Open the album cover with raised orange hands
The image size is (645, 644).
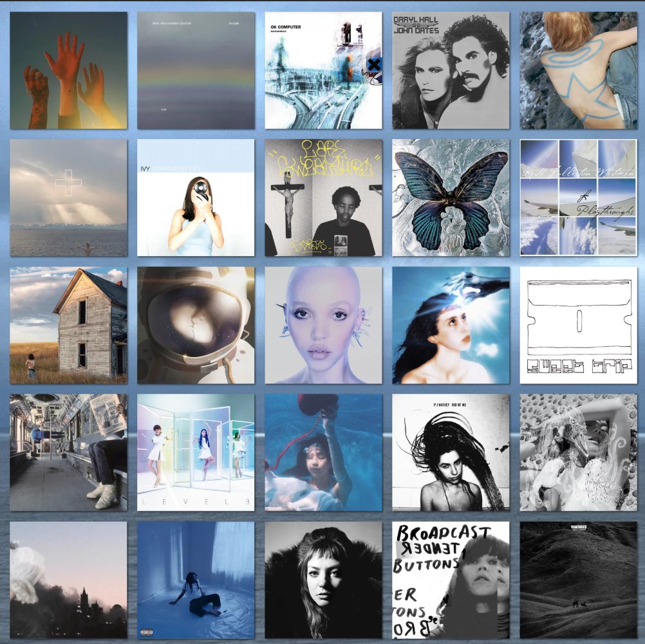[68, 70]
